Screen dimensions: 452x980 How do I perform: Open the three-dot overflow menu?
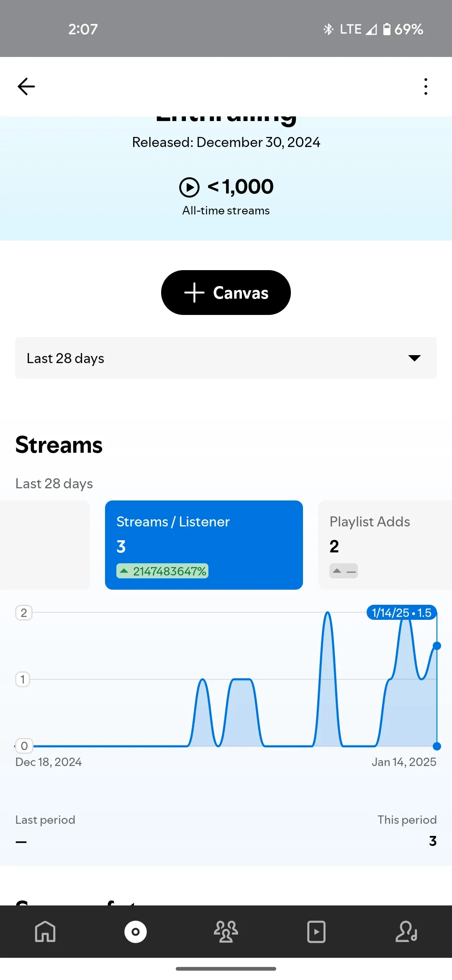[426, 87]
